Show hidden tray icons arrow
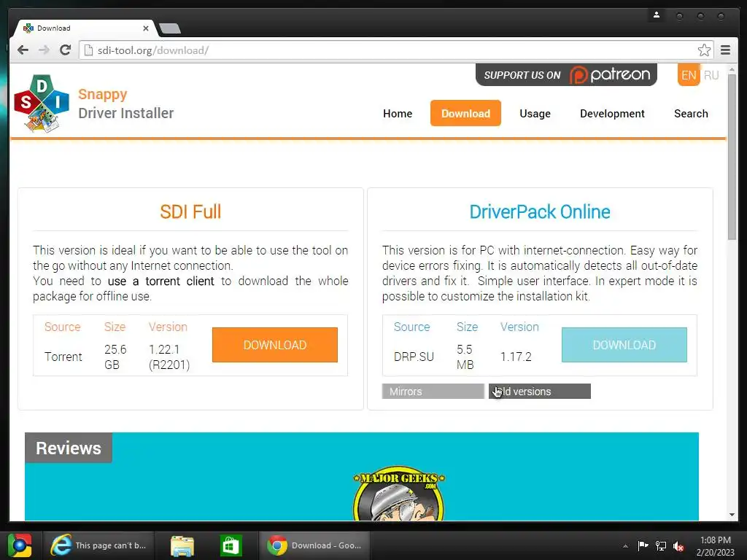 pyautogui.click(x=625, y=546)
